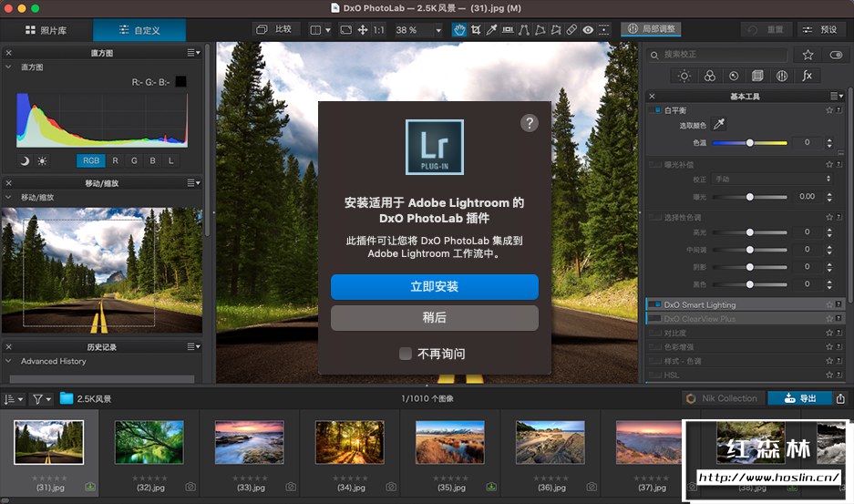
Task: Click the 局部调整 local adjustments button
Action: (651, 29)
